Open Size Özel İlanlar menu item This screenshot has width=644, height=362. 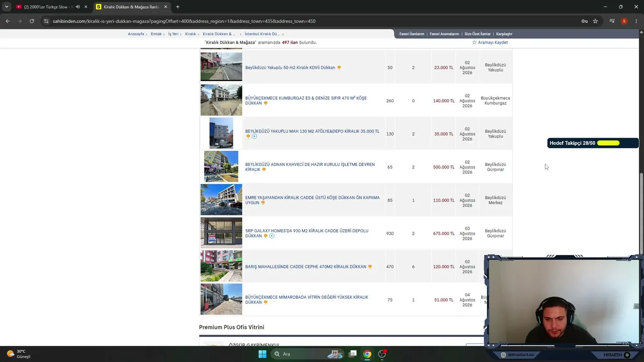(477, 34)
